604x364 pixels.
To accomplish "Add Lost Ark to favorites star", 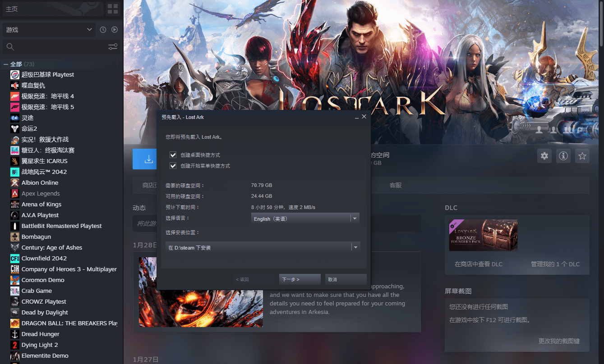I will [582, 156].
